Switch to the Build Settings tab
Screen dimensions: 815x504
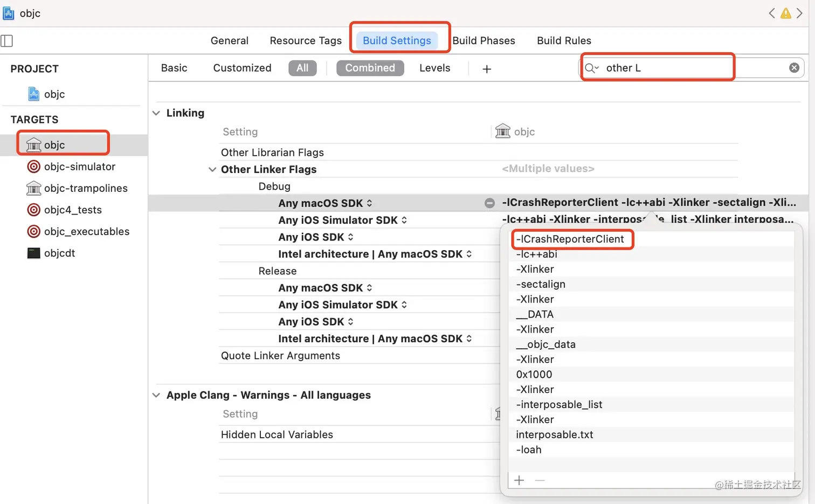pyautogui.click(x=397, y=40)
